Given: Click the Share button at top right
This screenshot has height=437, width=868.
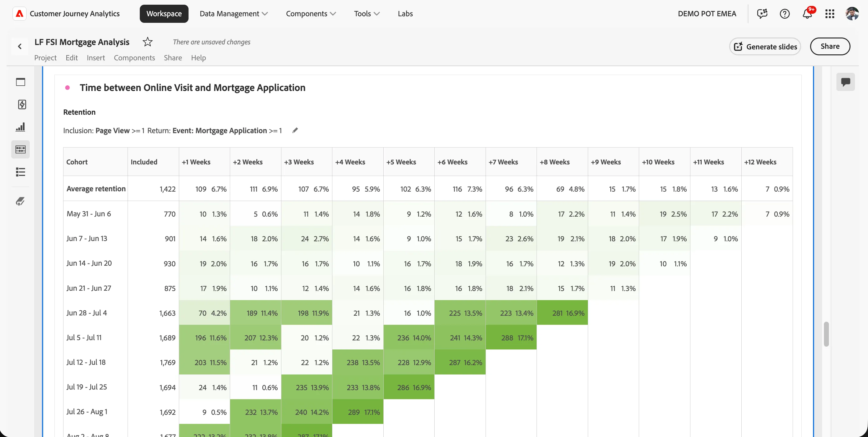Looking at the screenshot, I should 830,47.
